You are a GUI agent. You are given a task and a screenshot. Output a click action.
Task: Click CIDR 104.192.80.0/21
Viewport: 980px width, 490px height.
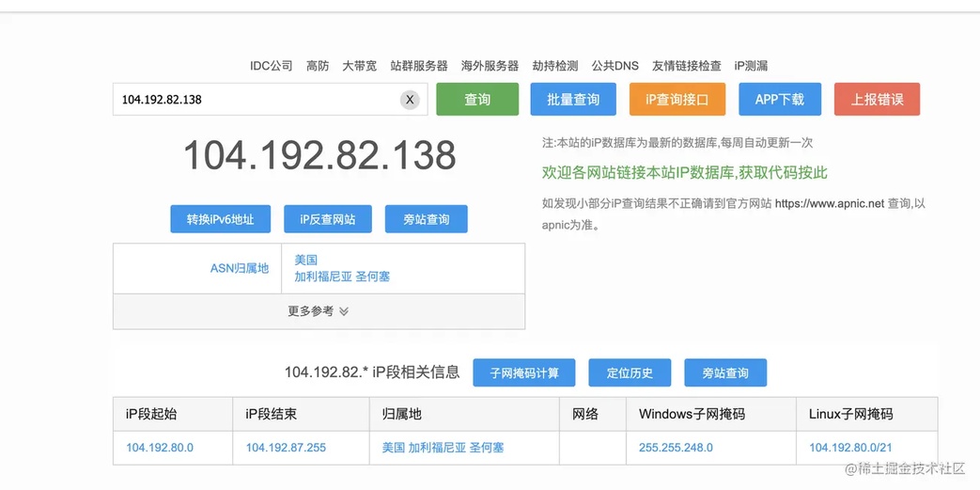[x=850, y=448]
